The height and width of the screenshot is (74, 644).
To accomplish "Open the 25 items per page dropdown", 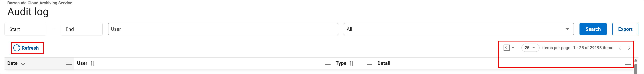I will (530, 48).
